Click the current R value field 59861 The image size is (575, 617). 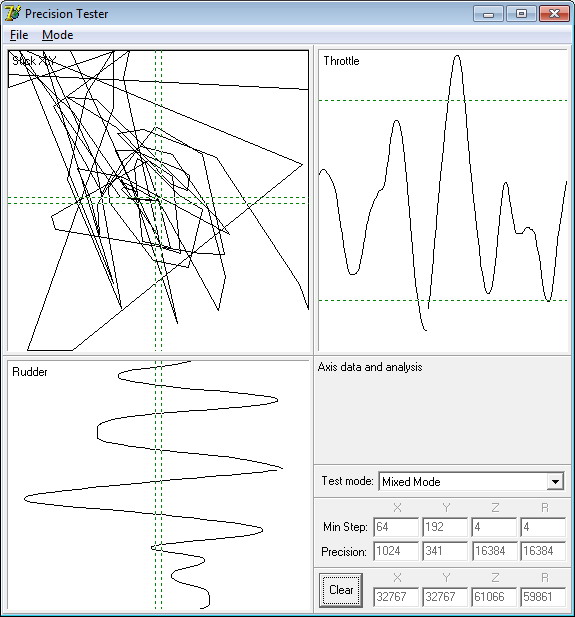(543, 597)
